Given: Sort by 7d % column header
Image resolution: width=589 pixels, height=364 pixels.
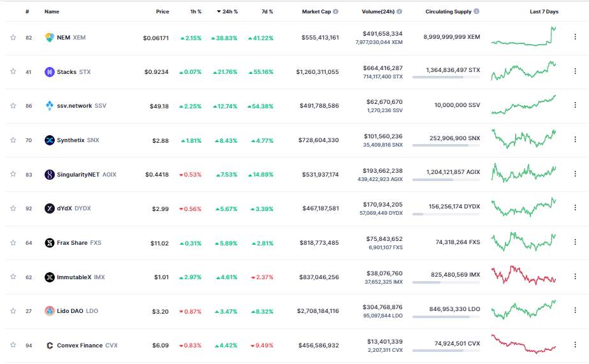Looking at the screenshot, I should coord(267,11).
